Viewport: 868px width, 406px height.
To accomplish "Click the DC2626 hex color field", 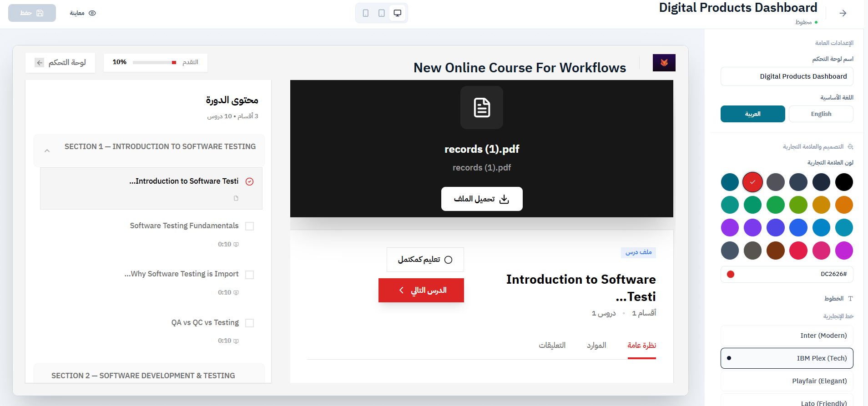I will [787, 274].
